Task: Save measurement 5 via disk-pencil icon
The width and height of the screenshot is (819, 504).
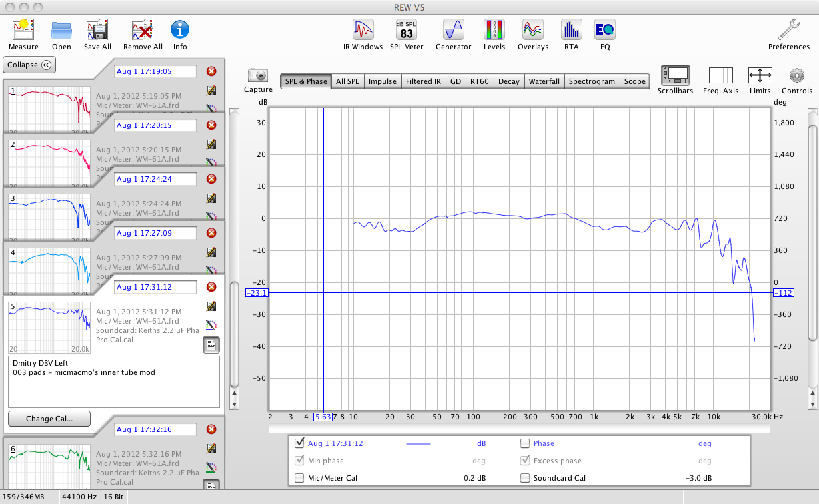Action: (x=211, y=306)
